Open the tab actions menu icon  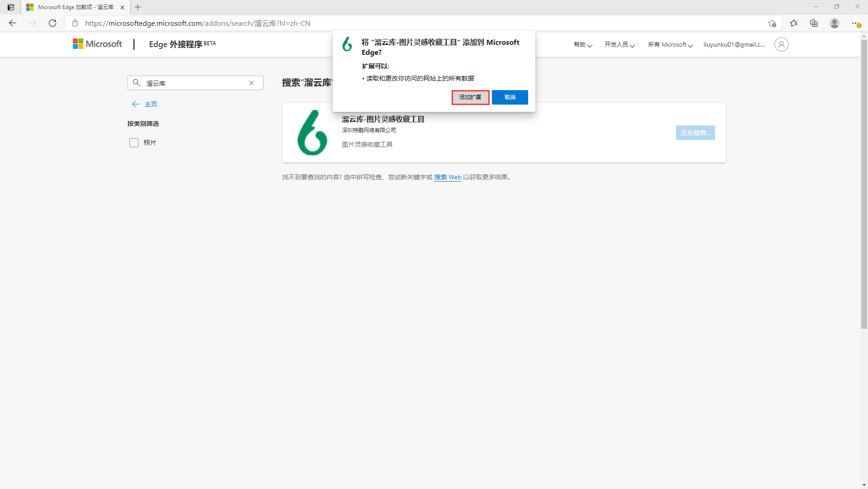[x=11, y=7]
